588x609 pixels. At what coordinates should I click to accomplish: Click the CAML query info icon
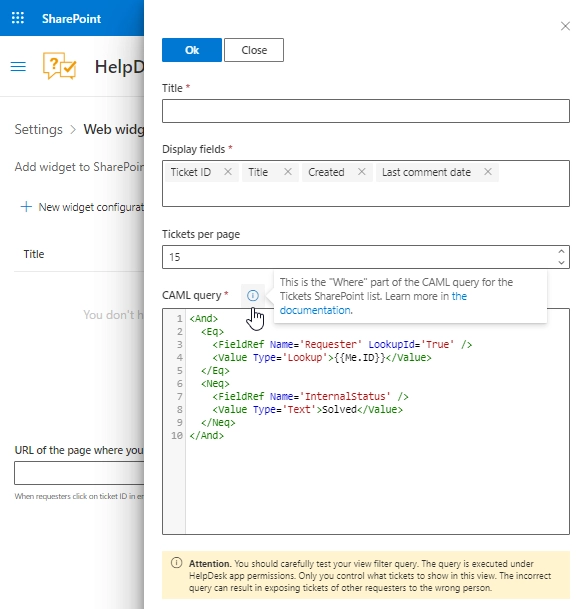coord(253,296)
